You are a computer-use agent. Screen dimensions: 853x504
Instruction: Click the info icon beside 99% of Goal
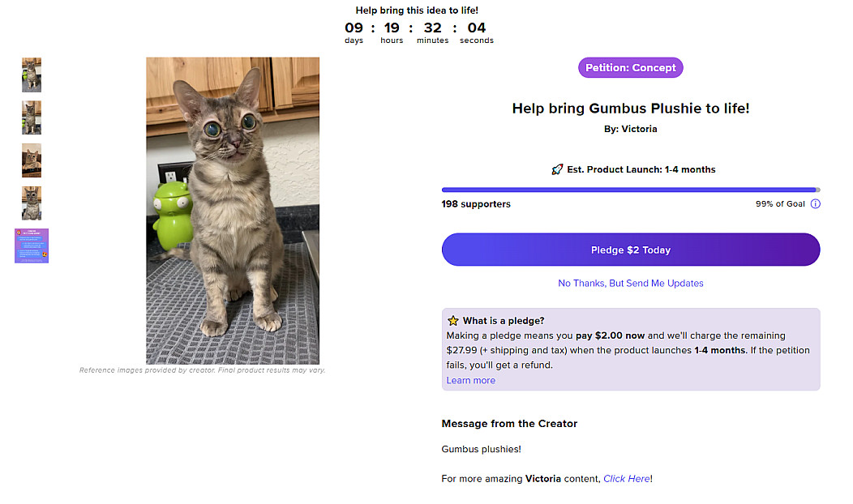tap(815, 204)
